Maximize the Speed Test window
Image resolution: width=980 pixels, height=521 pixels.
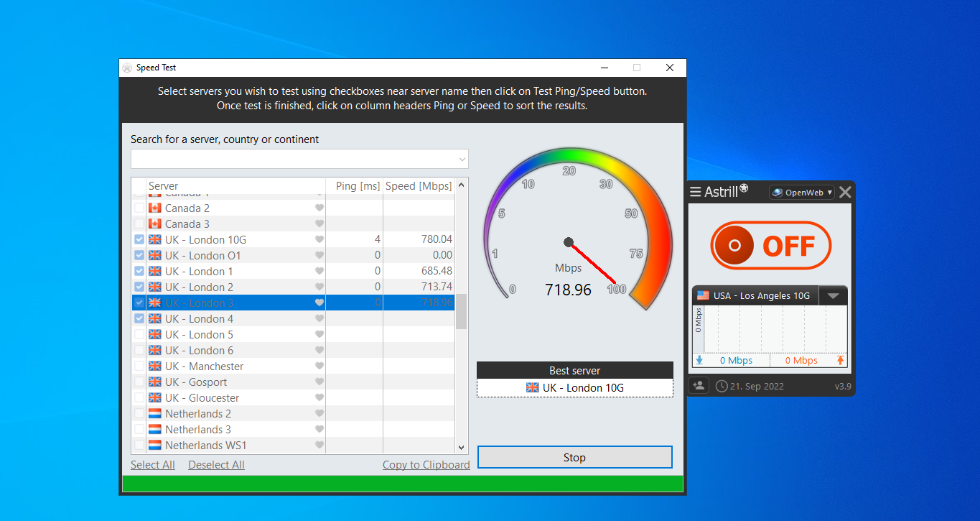[x=636, y=68]
